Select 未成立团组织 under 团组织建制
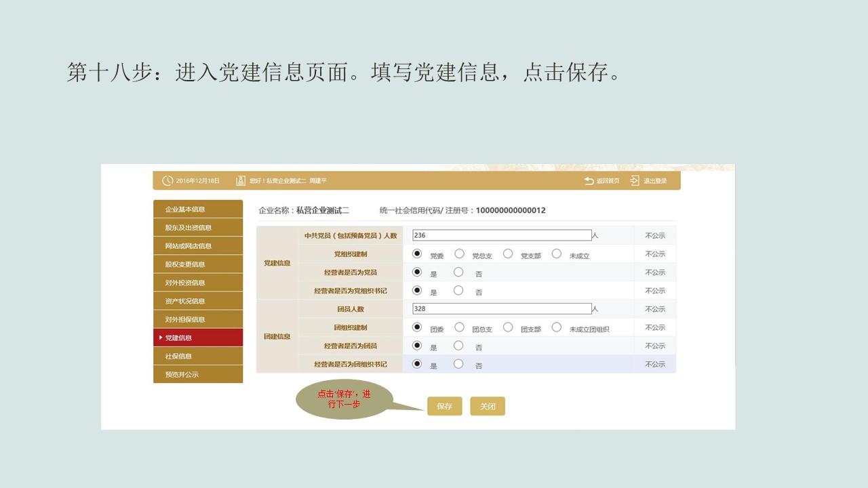 [x=556, y=327]
